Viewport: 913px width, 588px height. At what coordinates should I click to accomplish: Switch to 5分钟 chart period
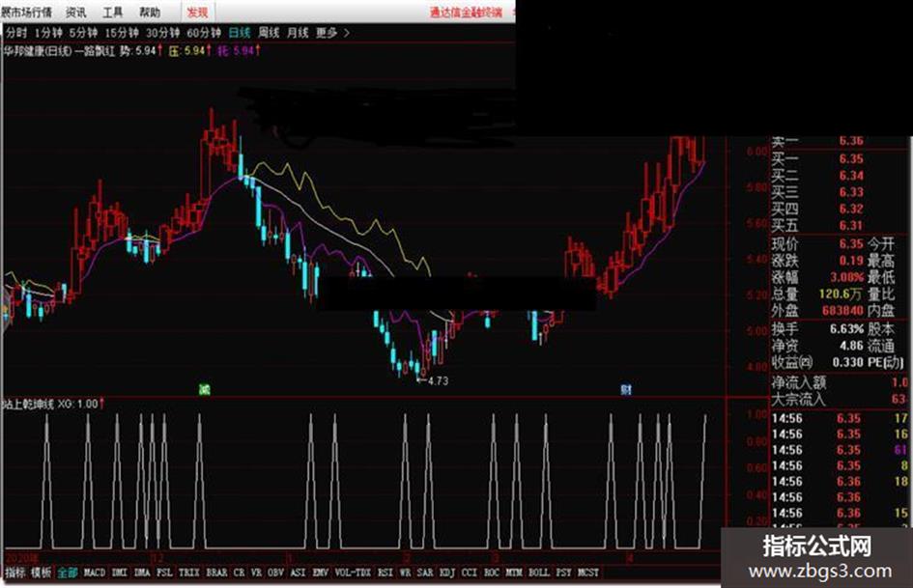tap(83, 33)
